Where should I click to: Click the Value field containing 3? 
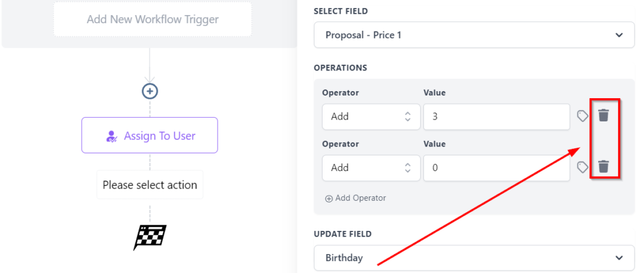[496, 116]
